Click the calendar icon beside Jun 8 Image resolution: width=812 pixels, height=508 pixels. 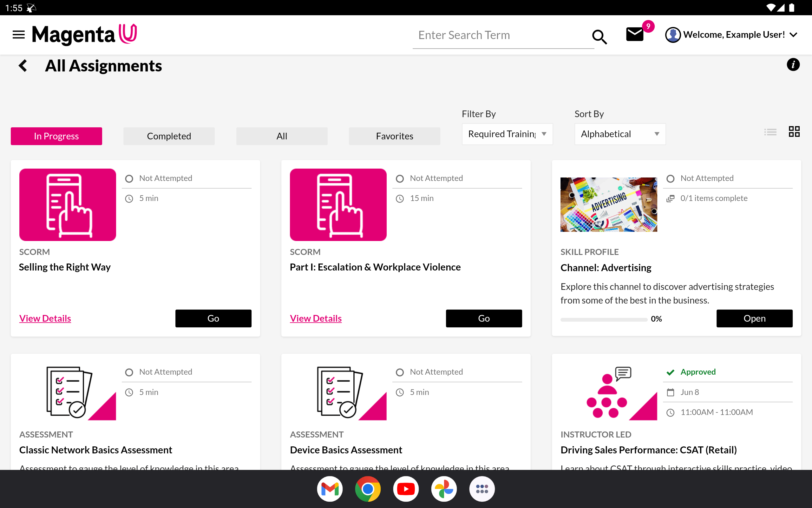[x=671, y=392]
